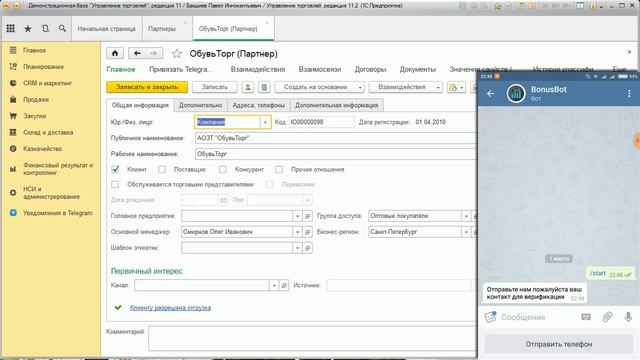Open Привязать Telegram navigation link
Screen dimensions: 640x360
(180, 69)
